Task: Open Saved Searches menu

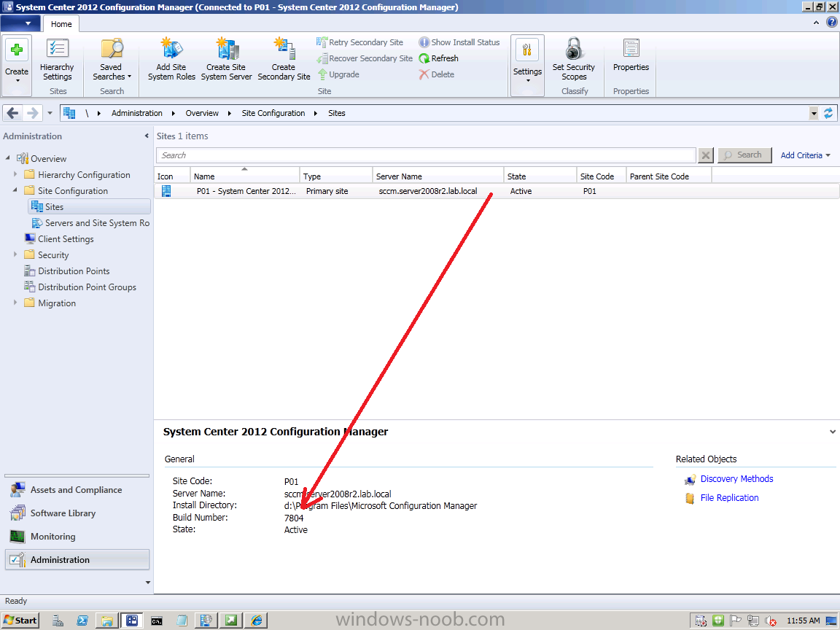Action: [x=112, y=60]
